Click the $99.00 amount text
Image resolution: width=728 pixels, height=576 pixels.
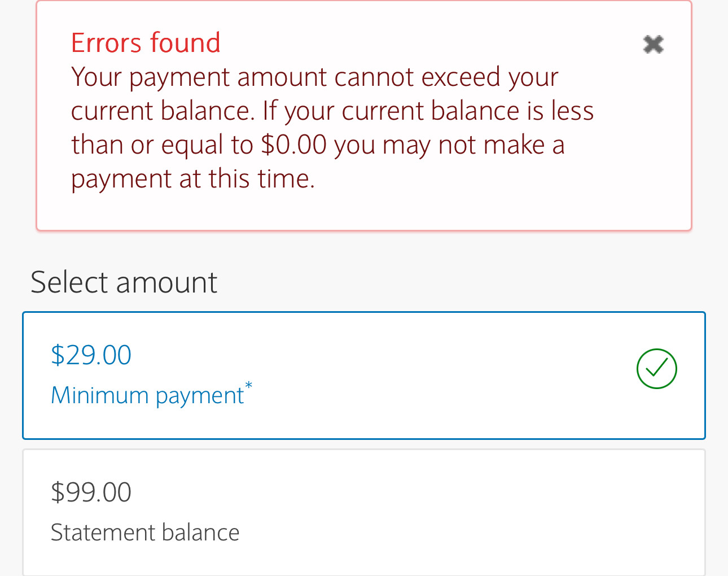click(91, 492)
